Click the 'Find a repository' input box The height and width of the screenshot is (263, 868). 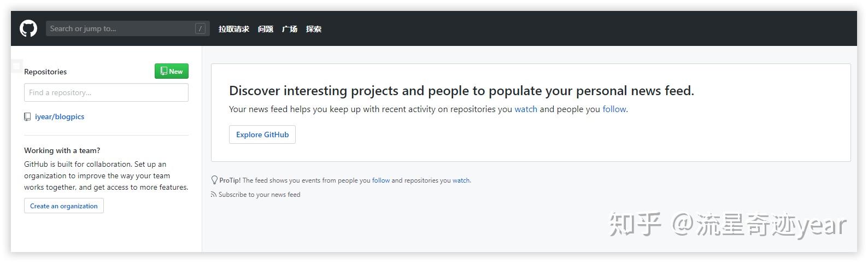(x=106, y=92)
